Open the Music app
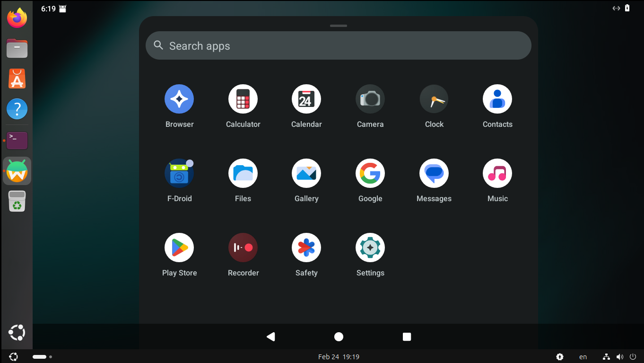 pyautogui.click(x=497, y=173)
